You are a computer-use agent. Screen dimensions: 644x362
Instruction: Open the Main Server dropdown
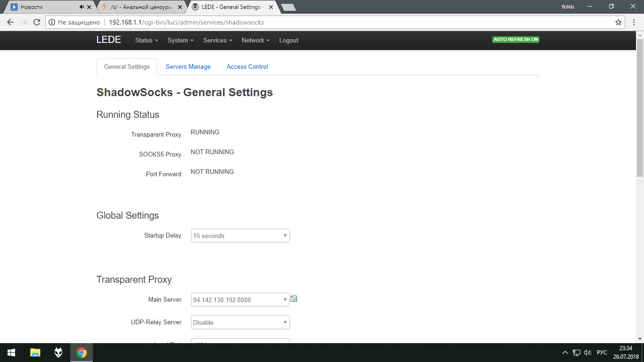click(240, 300)
